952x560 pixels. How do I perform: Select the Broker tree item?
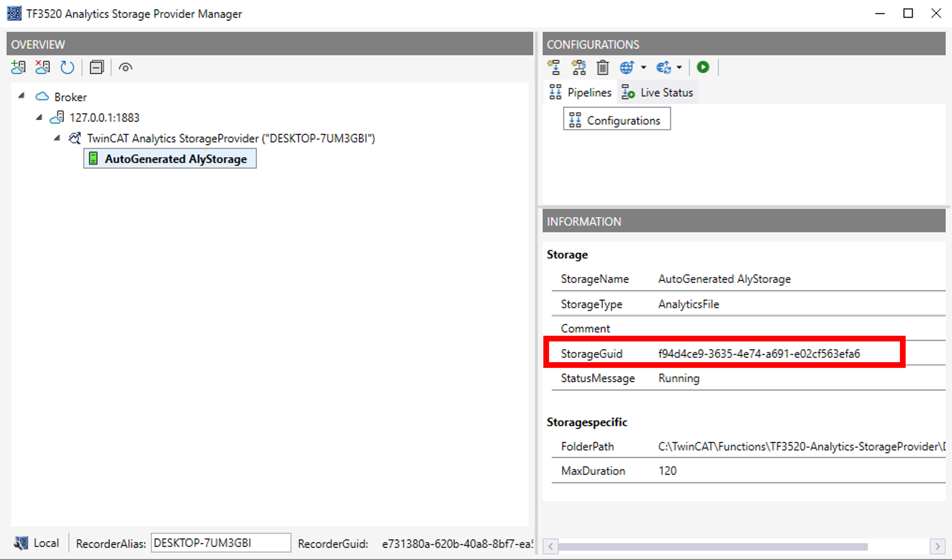point(70,97)
